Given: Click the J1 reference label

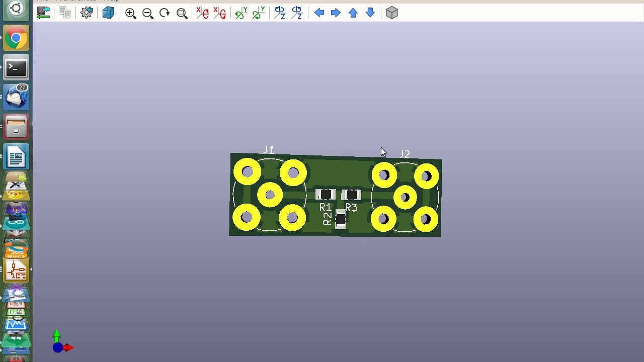Looking at the screenshot, I should click(x=269, y=150).
